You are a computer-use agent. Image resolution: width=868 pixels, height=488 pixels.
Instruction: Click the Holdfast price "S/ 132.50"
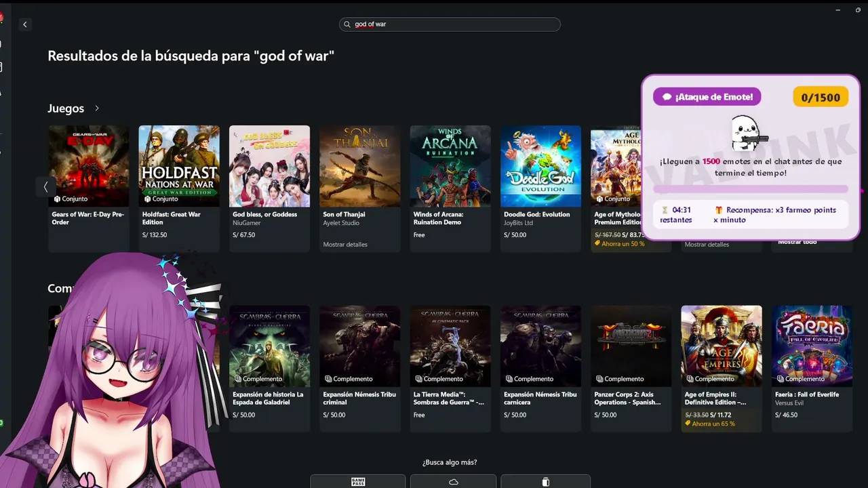coord(155,235)
